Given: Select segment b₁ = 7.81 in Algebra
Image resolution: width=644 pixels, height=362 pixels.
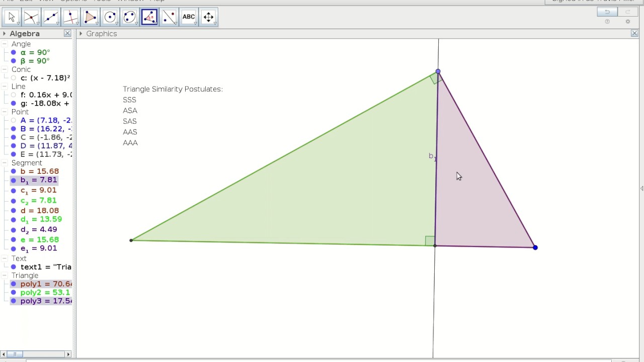Looking at the screenshot, I should [38, 180].
